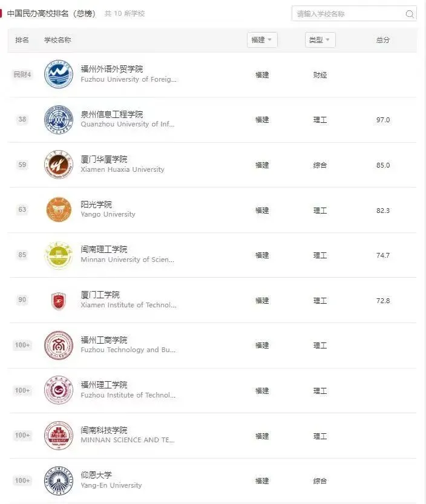This screenshot has width=426, height=504.
Task: Open 厦门华厦学院 name link
Action: (104, 159)
